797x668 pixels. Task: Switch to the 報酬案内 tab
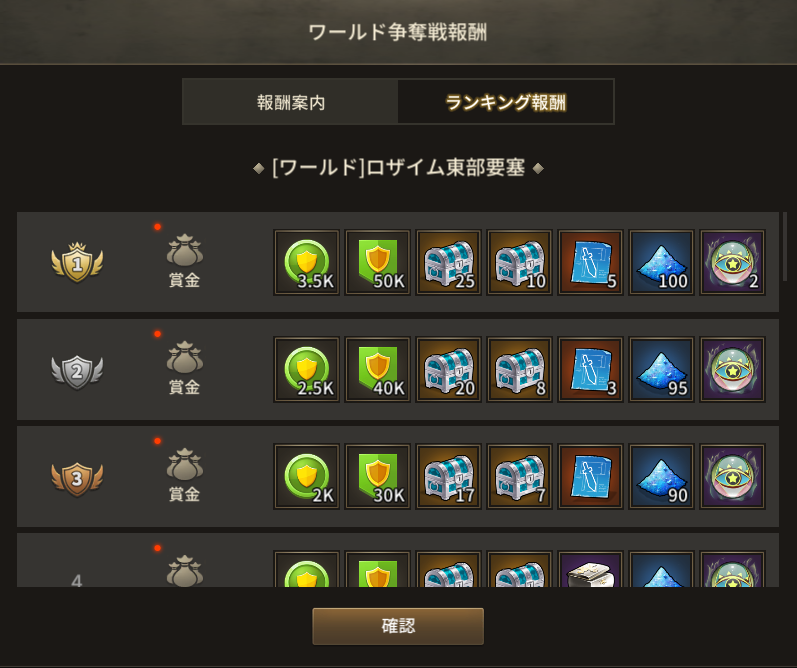(290, 102)
